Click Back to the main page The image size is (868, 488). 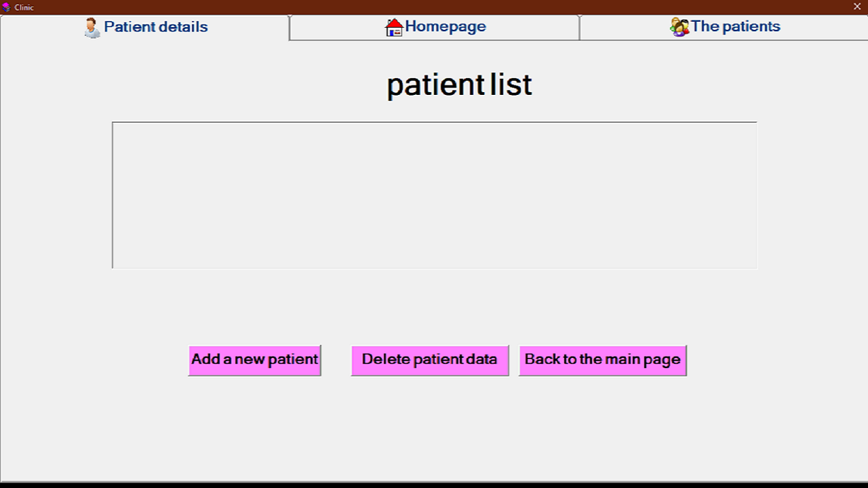(602, 360)
